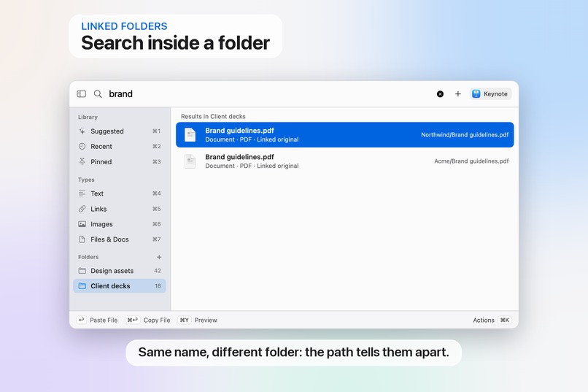This screenshot has height=392, width=588.
Task: Click the picture icon beside Images
Action: [x=82, y=224]
